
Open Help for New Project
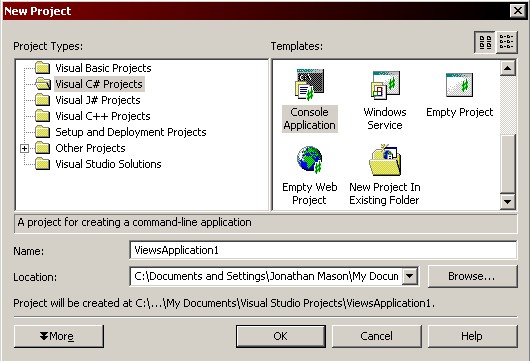click(472, 336)
